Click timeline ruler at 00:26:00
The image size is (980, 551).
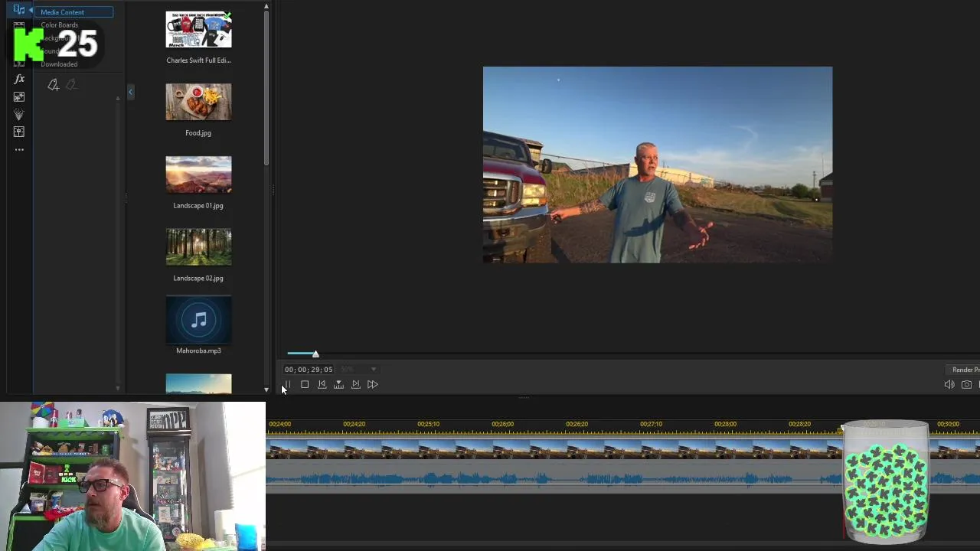[x=502, y=424]
